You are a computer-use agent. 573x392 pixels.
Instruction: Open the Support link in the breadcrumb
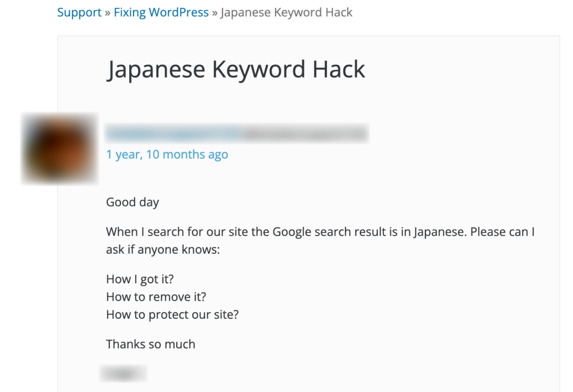pyautogui.click(x=79, y=12)
